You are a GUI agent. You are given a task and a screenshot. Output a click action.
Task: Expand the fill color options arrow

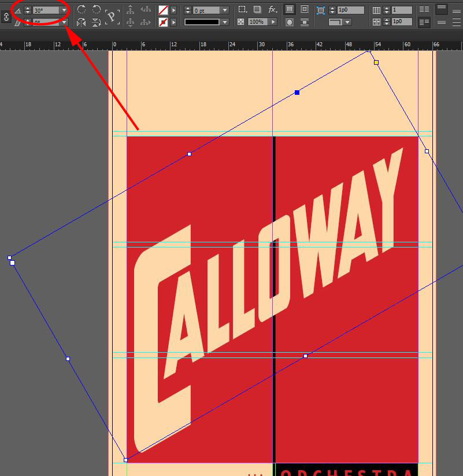pos(173,10)
